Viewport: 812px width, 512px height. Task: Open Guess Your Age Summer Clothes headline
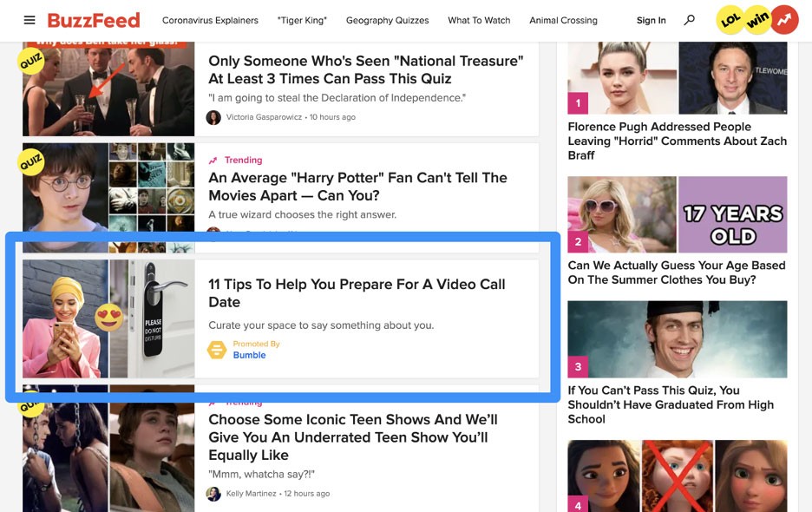[677, 272]
